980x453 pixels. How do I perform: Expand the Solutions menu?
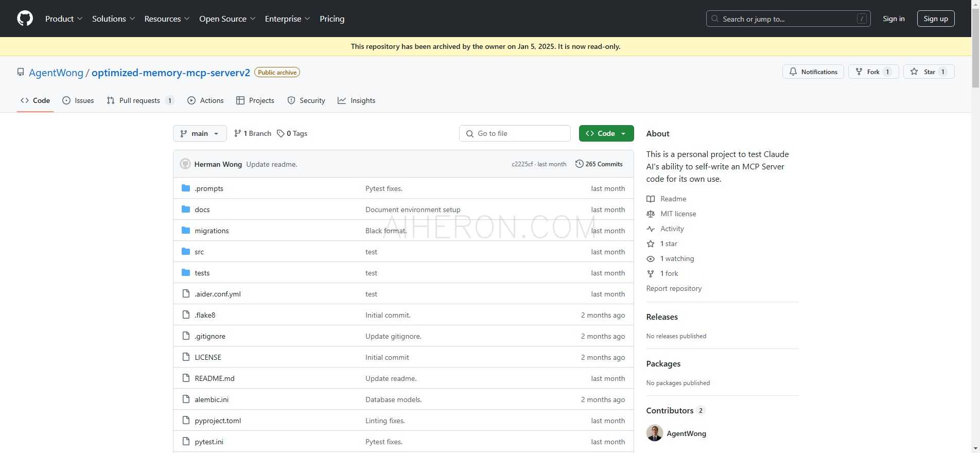(x=114, y=19)
